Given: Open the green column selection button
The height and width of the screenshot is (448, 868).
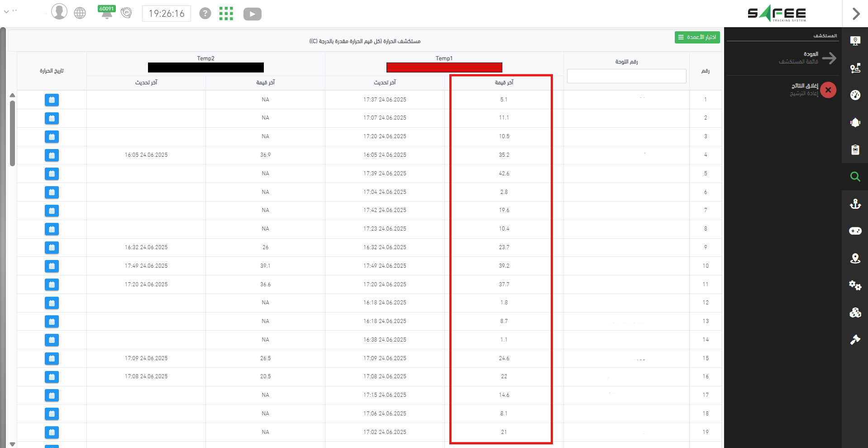Looking at the screenshot, I should coord(697,37).
